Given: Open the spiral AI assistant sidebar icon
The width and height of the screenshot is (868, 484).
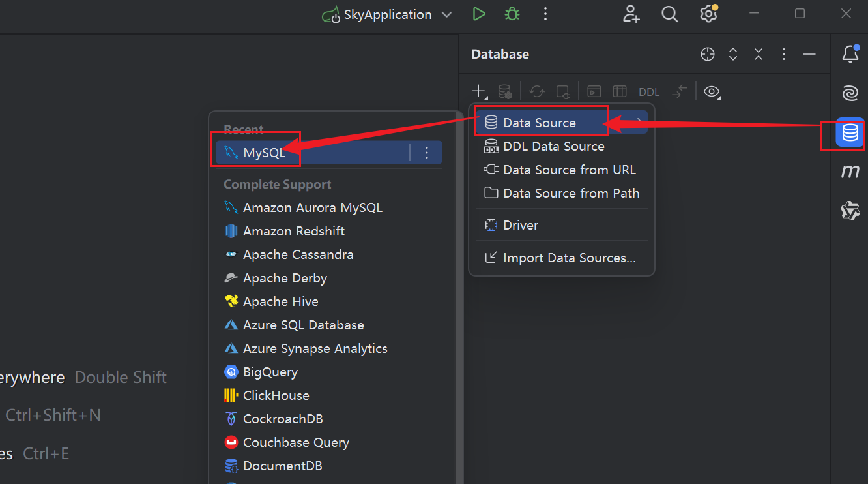Looking at the screenshot, I should pos(850,94).
